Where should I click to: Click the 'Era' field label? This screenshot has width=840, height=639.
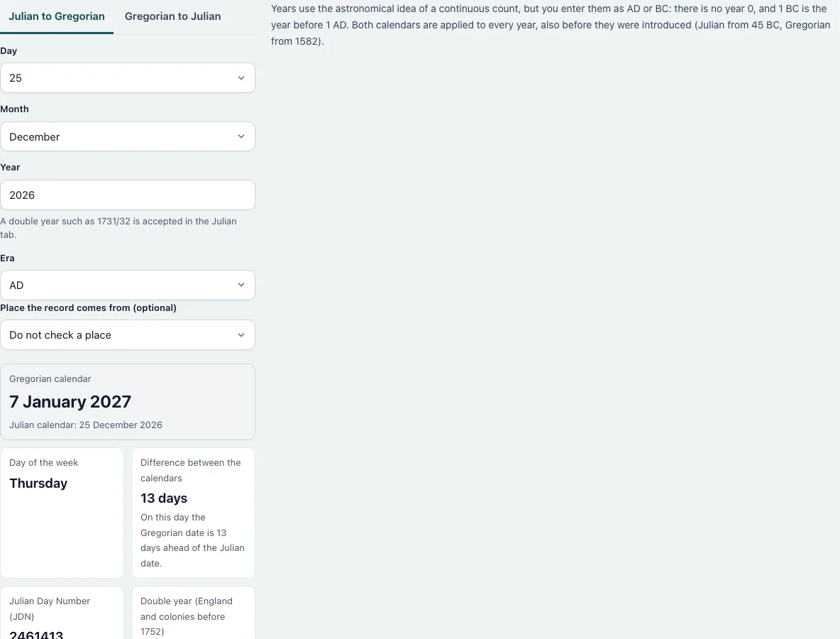pyautogui.click(x=8, y=258)
